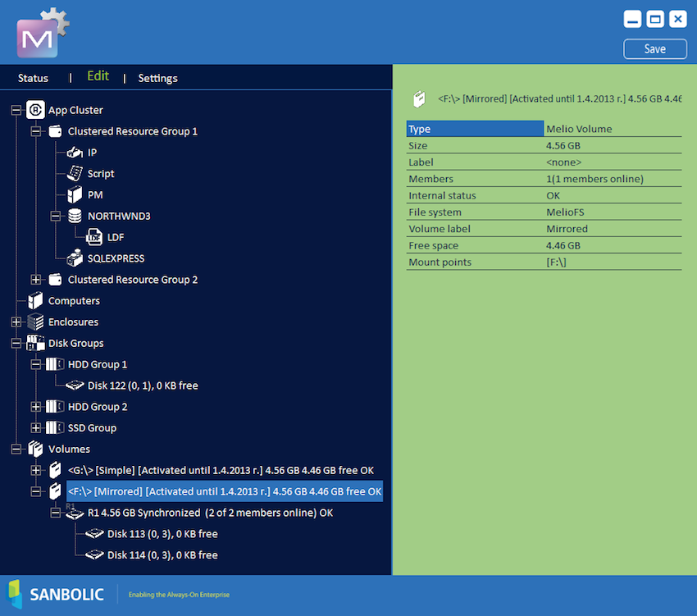Select the IP resource icon
The image size is (697, 616).
75,153
